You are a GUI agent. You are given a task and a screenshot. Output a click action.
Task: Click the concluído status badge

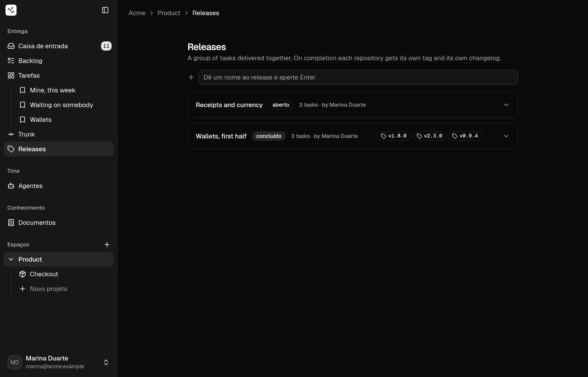(x=269, y=136)
